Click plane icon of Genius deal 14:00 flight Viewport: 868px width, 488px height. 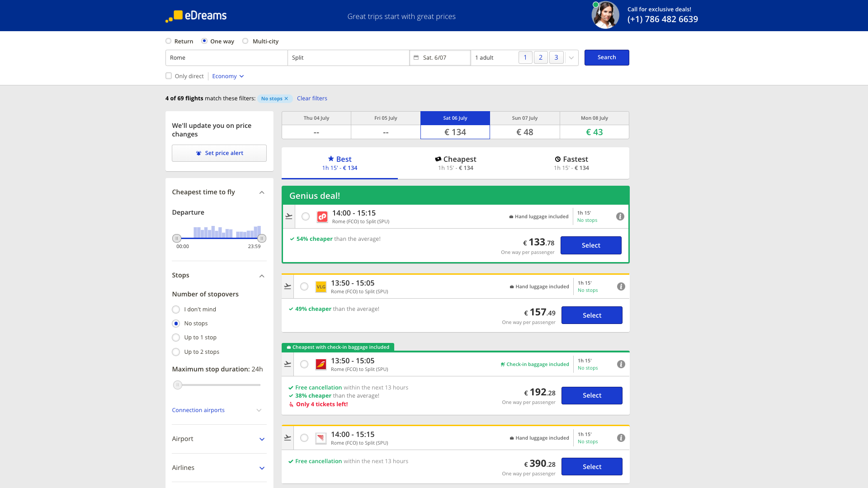pyautogui.click(x=289, y=216)
